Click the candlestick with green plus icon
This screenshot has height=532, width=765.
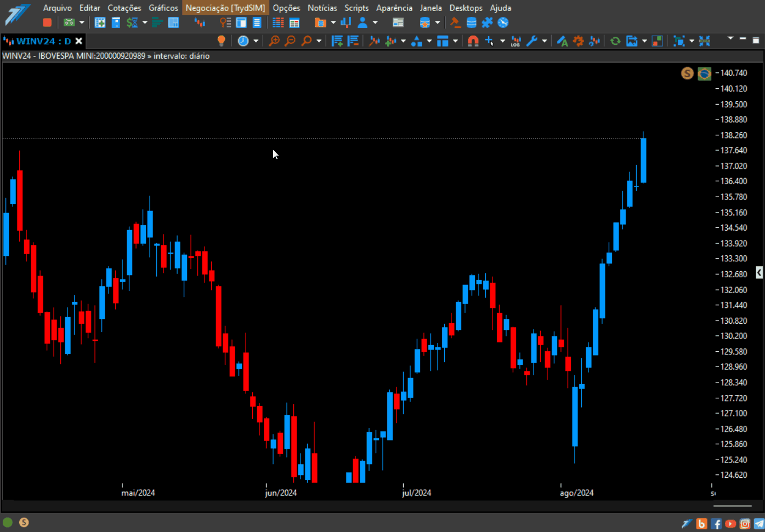click(390, 41)
